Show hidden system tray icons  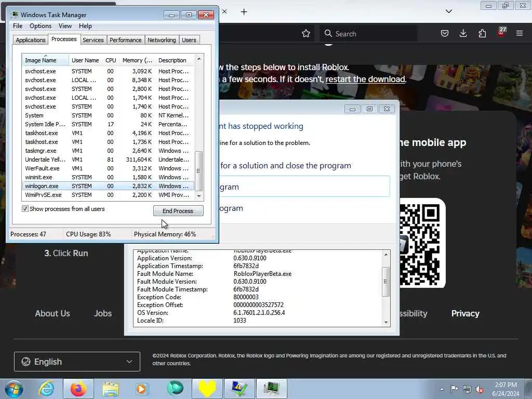[442, 389]
